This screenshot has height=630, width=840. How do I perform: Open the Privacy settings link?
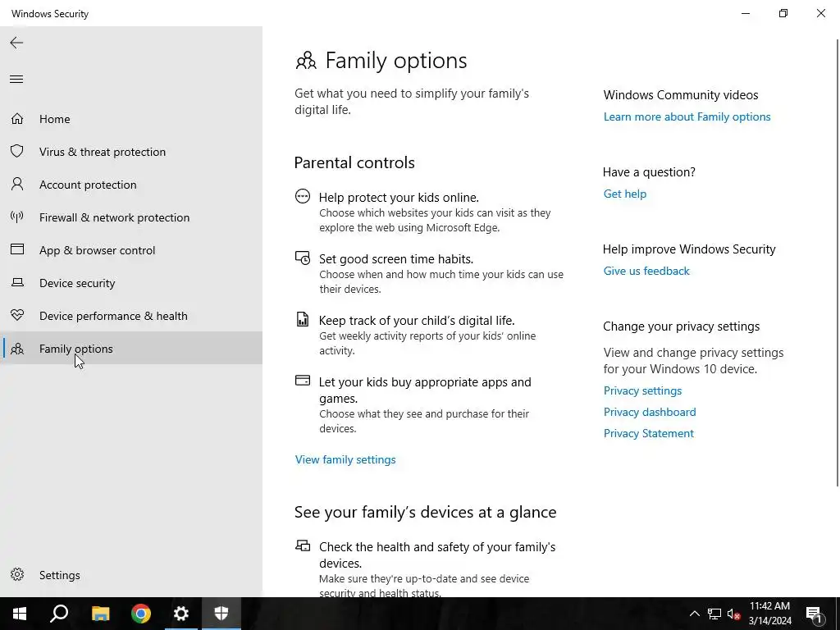tap(642, 390)
